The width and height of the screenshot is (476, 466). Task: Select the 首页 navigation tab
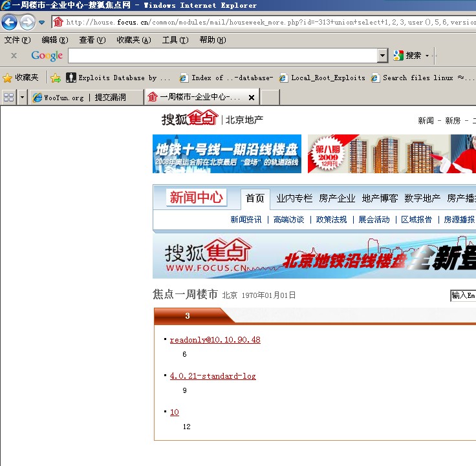[255, 198]
